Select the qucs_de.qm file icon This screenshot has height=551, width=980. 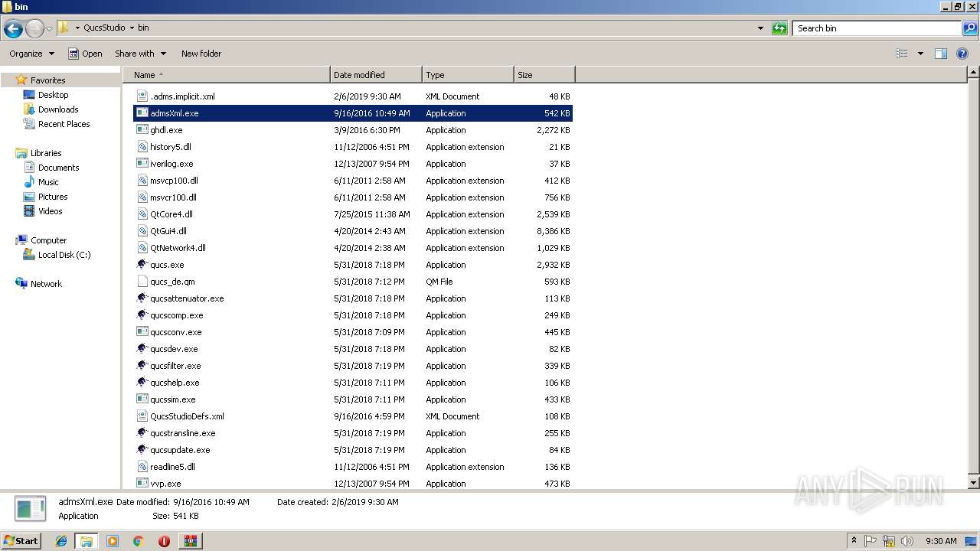click(142, 282)
